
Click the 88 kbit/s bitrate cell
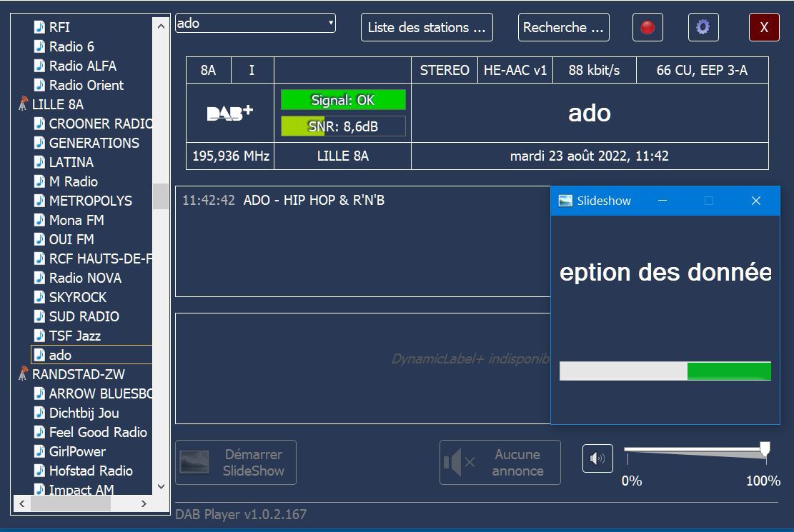[594, 71]
